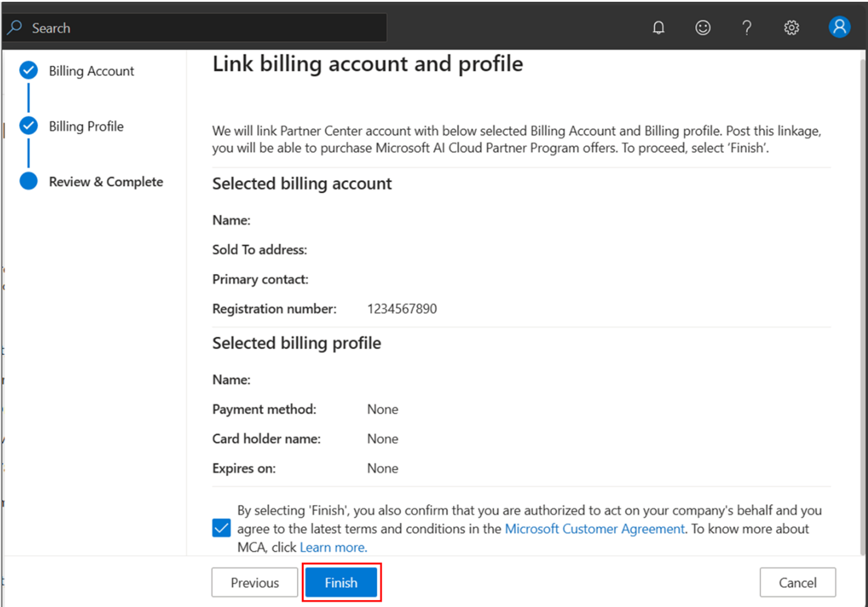Follow the Learn more link
Screen dimensions: 868x607
333,547
